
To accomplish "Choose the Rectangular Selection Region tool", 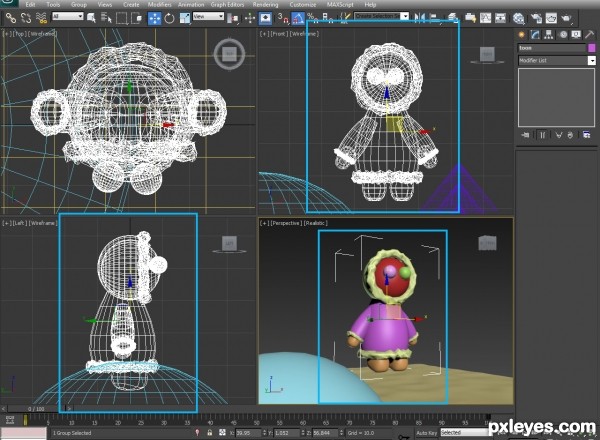I will [x=122, y=18].
